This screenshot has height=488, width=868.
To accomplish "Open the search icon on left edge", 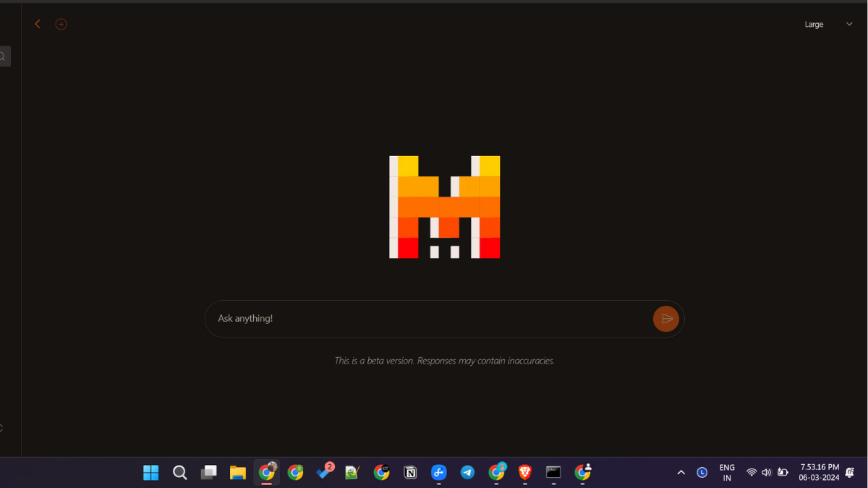I will pos(4,56).
